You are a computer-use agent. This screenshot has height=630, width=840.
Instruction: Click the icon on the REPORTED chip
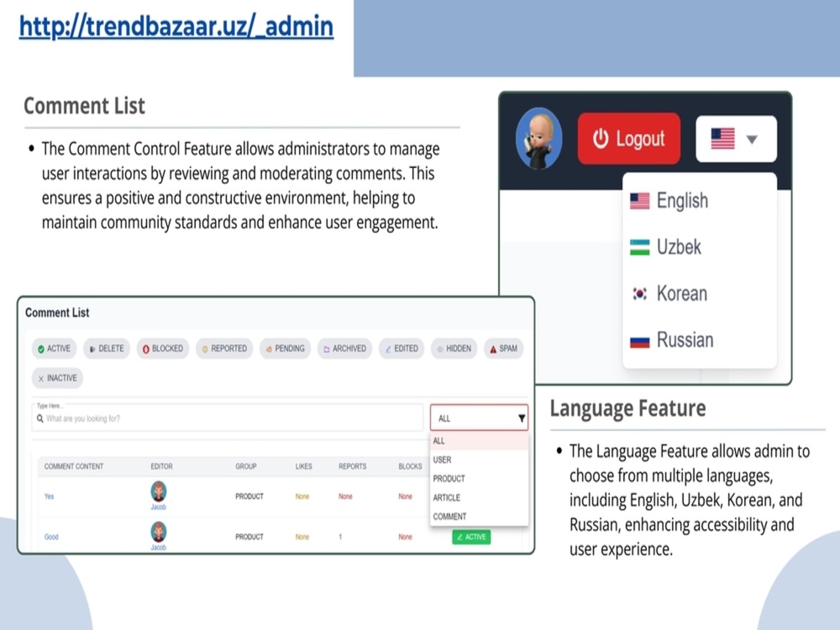click(205, 349)
